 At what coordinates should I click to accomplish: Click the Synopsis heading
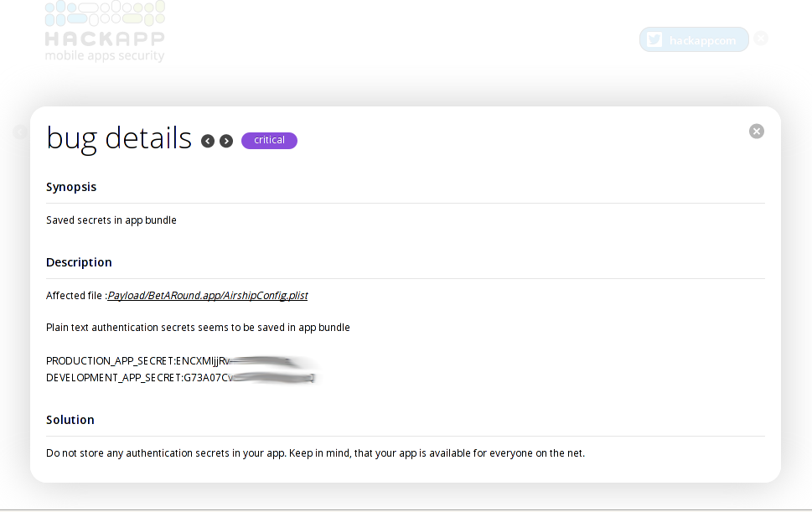71,188
